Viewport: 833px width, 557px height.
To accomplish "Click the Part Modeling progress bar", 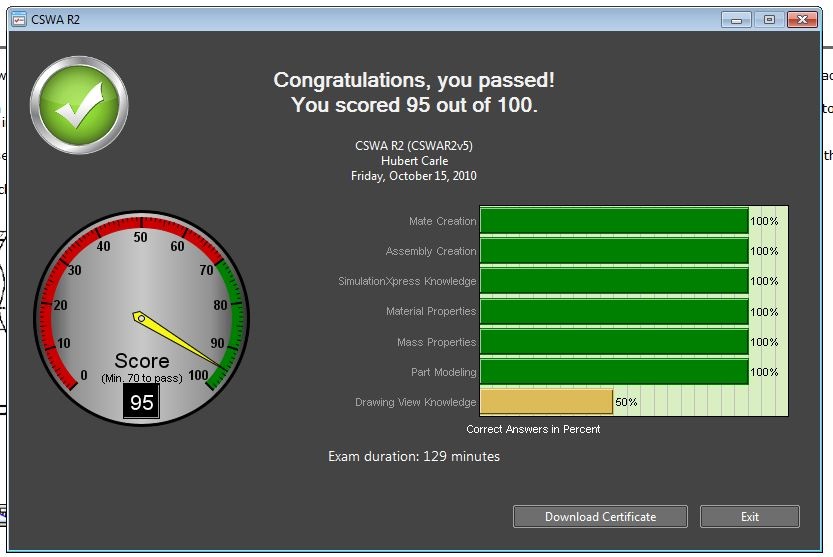I will tap(615, 372).
